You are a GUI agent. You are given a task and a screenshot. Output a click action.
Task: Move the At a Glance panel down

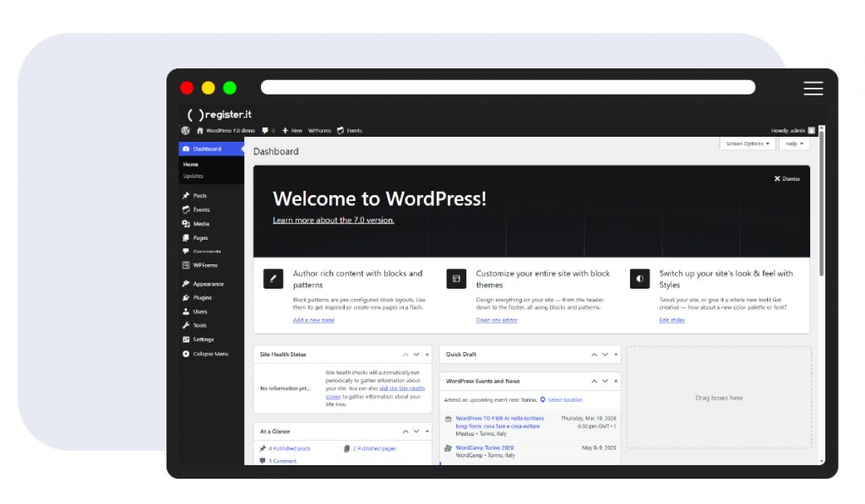pyautogui.click(x=416, y=431)
